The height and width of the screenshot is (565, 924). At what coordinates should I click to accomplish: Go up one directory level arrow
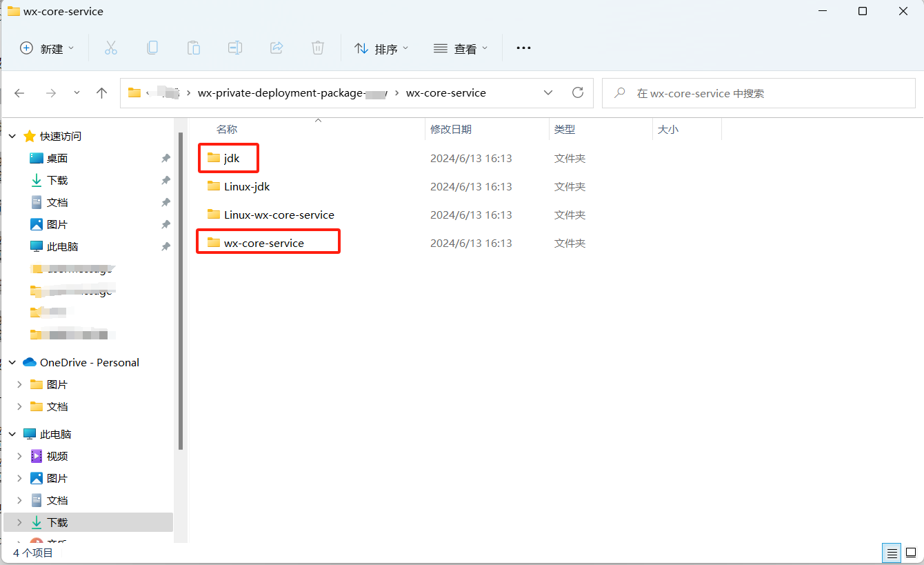click(x=102, y=93)
